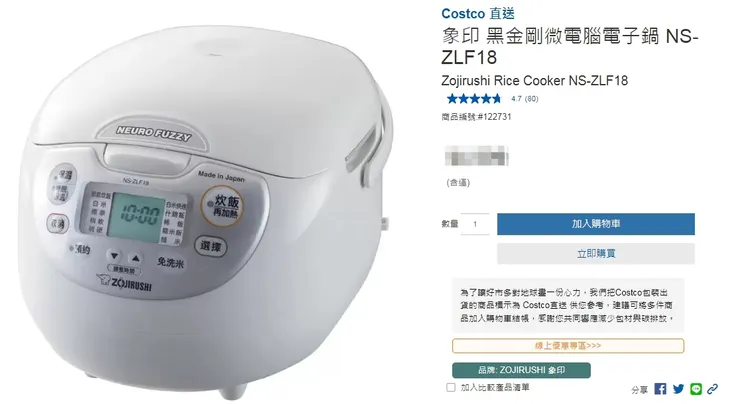Click the blurred price area
The width and height of the screenshot is (740, 404).
(476, 156)
